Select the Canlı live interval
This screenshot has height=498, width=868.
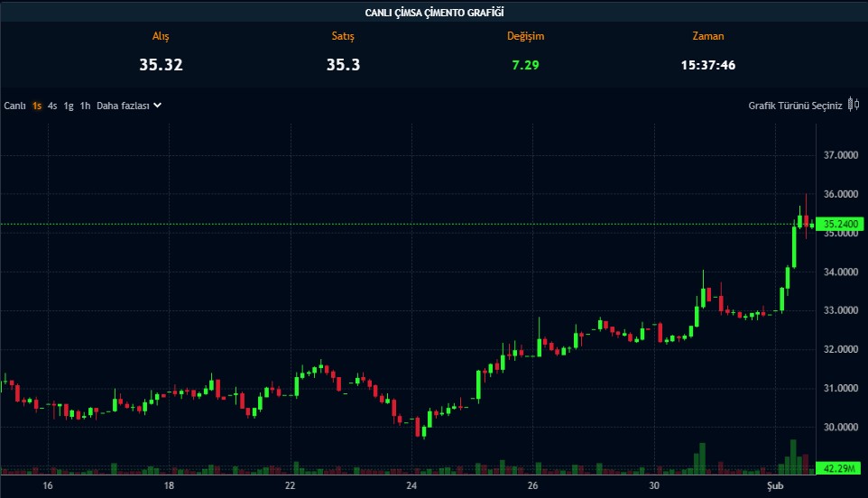[x=14, y=106]
